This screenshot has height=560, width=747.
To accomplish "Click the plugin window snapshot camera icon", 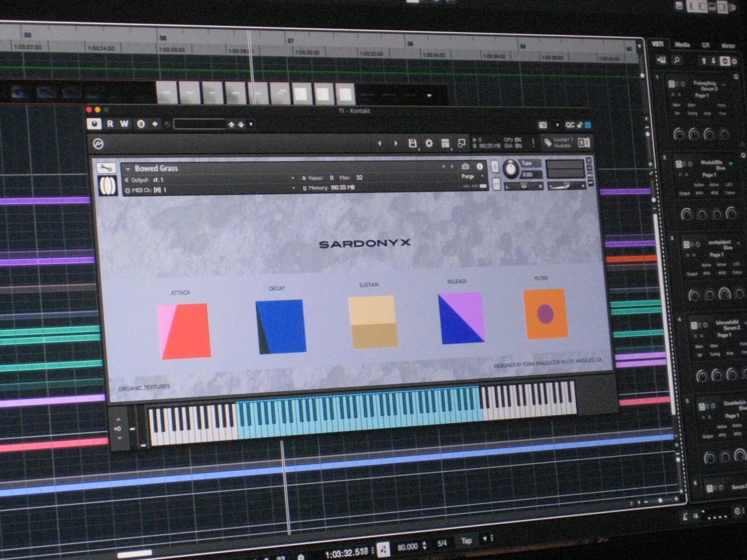I will click(x=543, y=125).
